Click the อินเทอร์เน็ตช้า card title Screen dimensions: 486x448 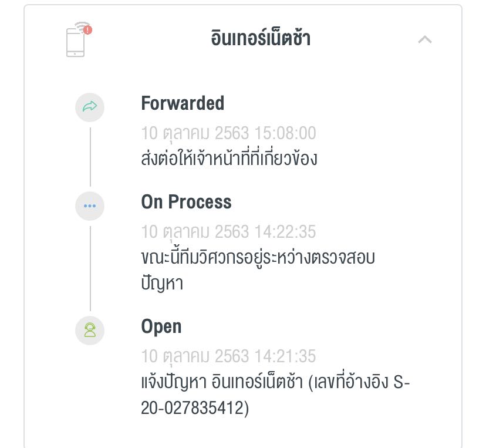pos(261,38)
